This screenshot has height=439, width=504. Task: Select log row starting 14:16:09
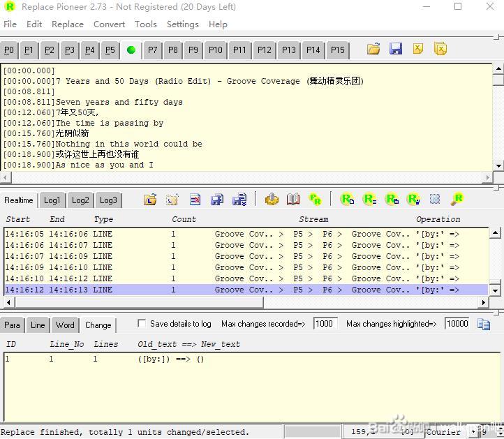[246, 267]
